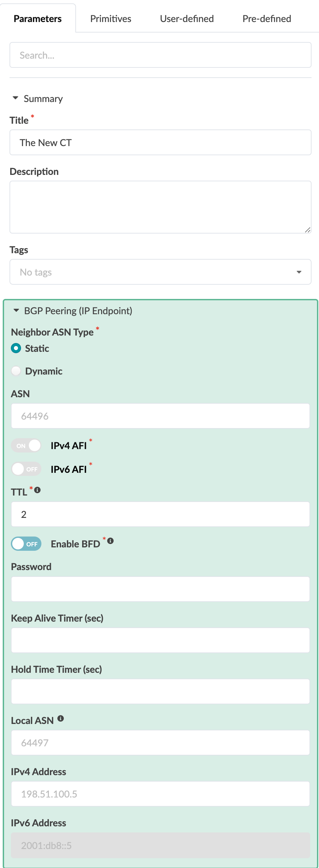Collapse the Summary section triangle
Viewport: 319px width, 868px height.
[15, 98]
